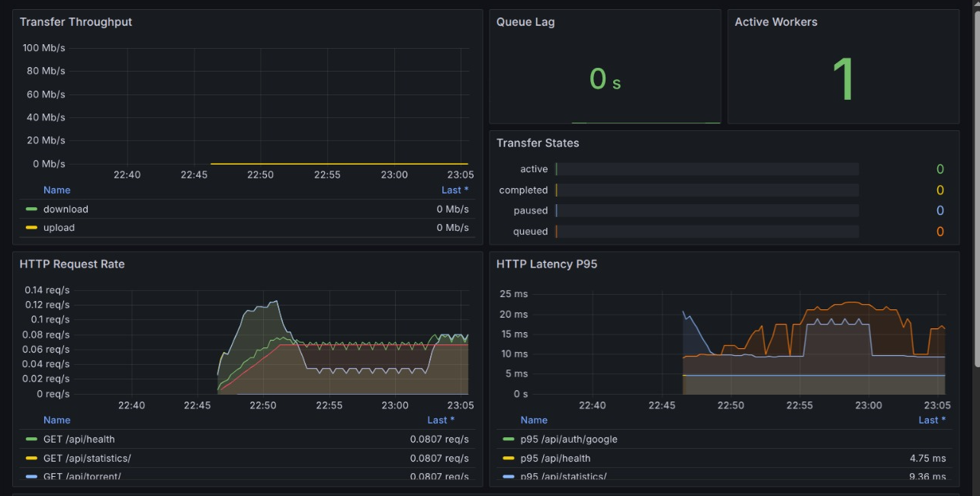Click the green download series color swatch

(31, 209)
